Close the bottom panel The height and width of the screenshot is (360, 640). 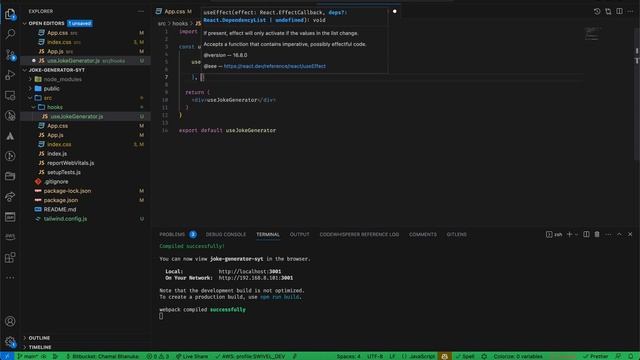coord(630,234)
